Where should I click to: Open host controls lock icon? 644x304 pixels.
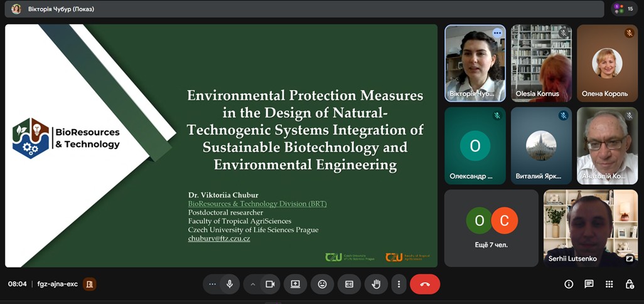629,284
